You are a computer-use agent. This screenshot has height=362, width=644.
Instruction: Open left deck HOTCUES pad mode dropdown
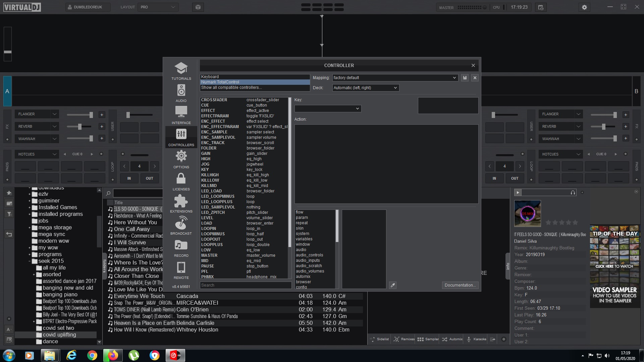coord(37,154)
